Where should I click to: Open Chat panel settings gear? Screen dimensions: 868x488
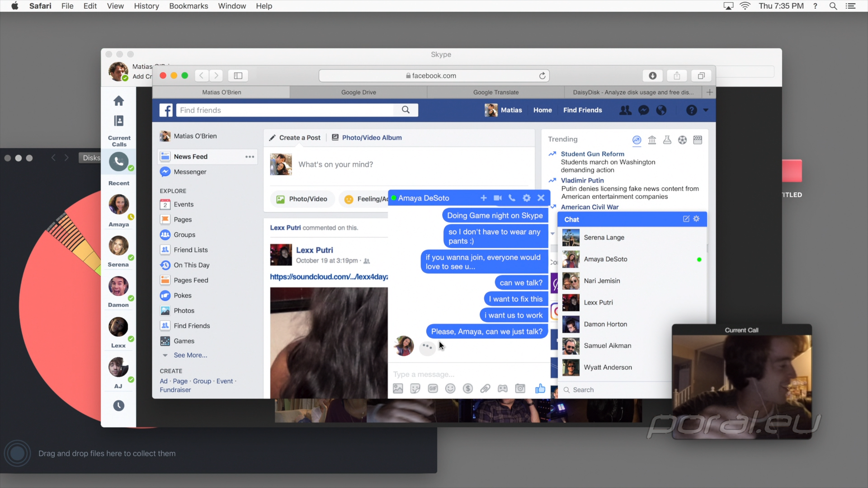696,219
